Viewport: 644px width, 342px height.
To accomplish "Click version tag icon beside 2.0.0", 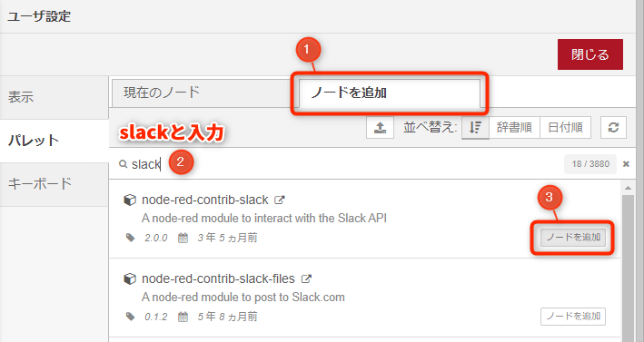I will (x=130, y=238).
